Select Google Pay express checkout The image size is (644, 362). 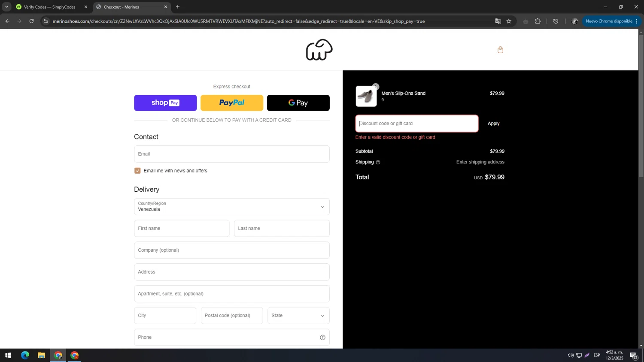click(298, 103)
